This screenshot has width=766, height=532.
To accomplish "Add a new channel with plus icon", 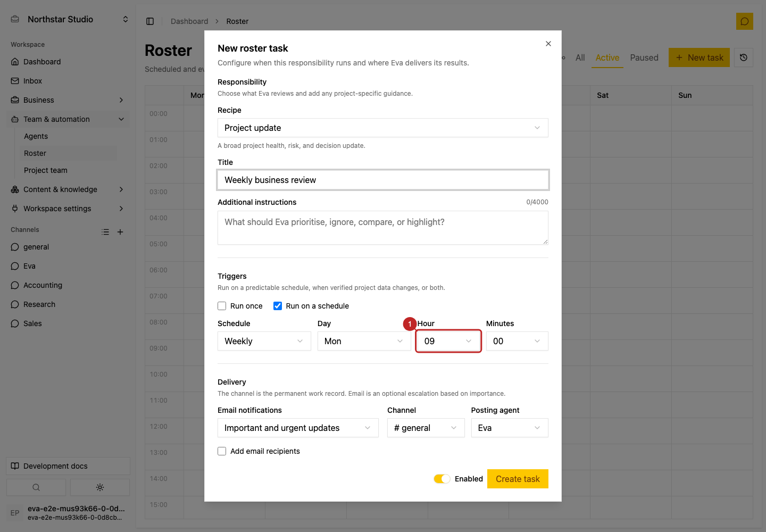I will point(120,232).
